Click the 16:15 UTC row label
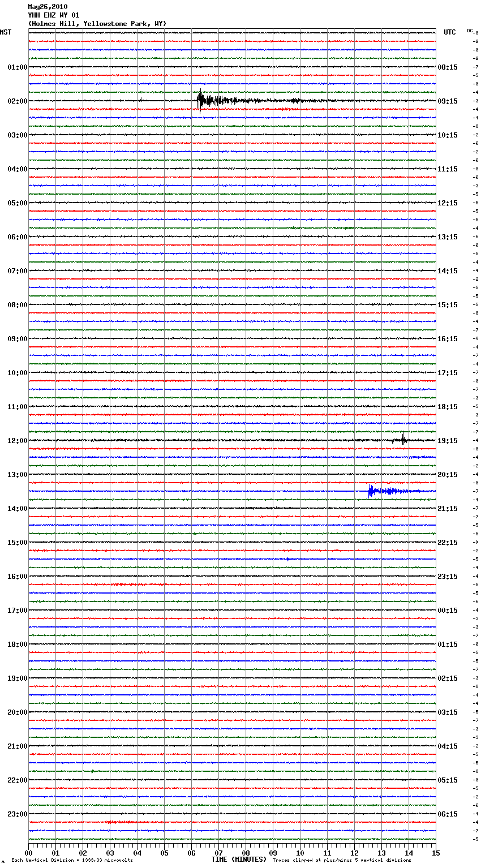The width and height of the screenshot is (481, 868). click(448, 339)
